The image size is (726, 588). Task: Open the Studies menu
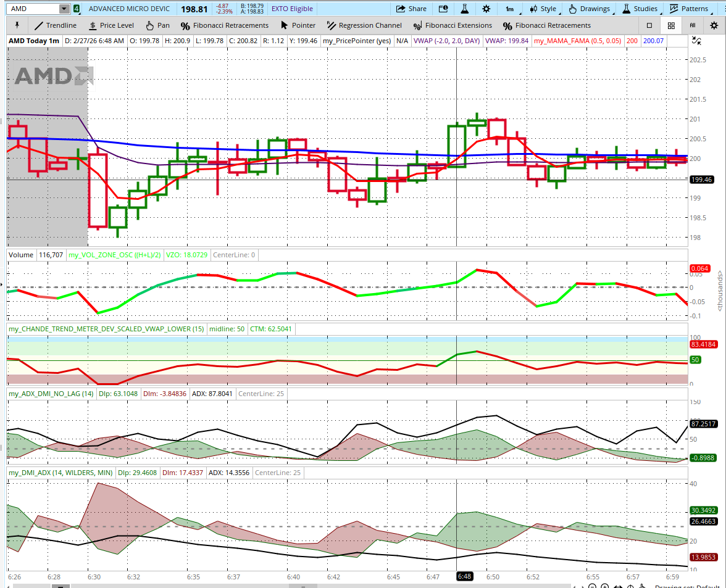(x=640, y=9)
